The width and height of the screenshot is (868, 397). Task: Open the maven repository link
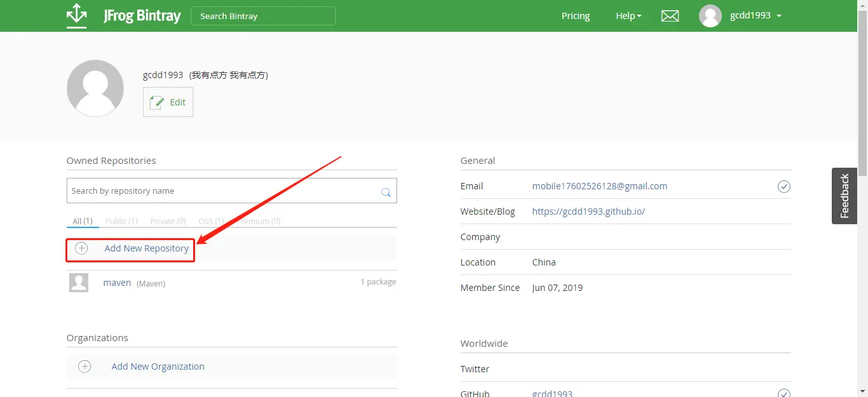click(x=117, y=283)
